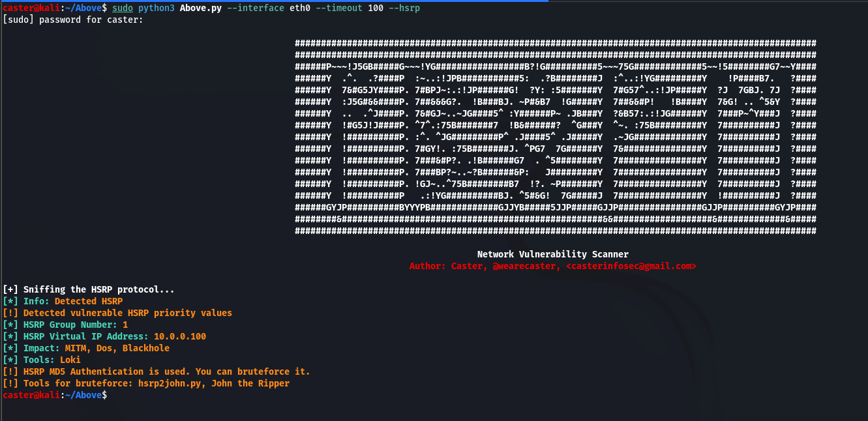Viewport: 868px width, 421px height.
Task: Click the red Author credit line
Action: [553, 266]
